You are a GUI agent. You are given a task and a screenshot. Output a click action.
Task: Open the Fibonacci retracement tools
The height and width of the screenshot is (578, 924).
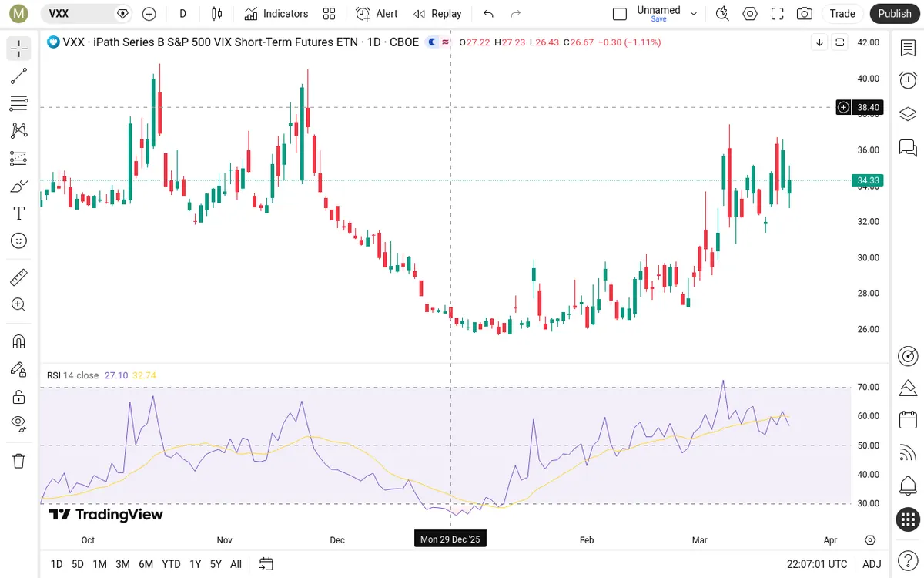(19, 103)
